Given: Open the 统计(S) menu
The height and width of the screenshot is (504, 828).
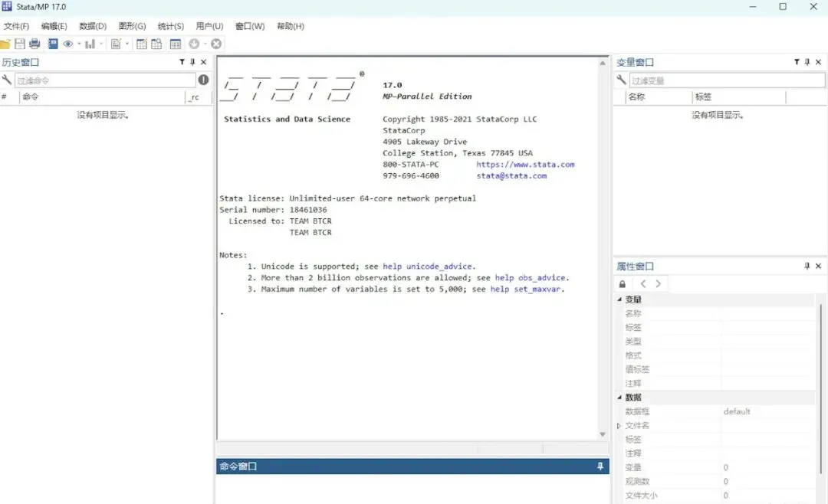Looking at the screenshot, I should (170, 26).
